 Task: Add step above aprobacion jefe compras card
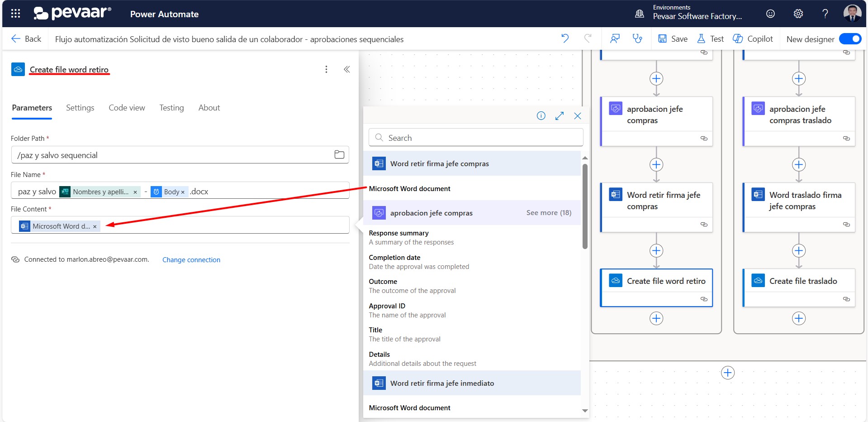click(x=656, y=78)
